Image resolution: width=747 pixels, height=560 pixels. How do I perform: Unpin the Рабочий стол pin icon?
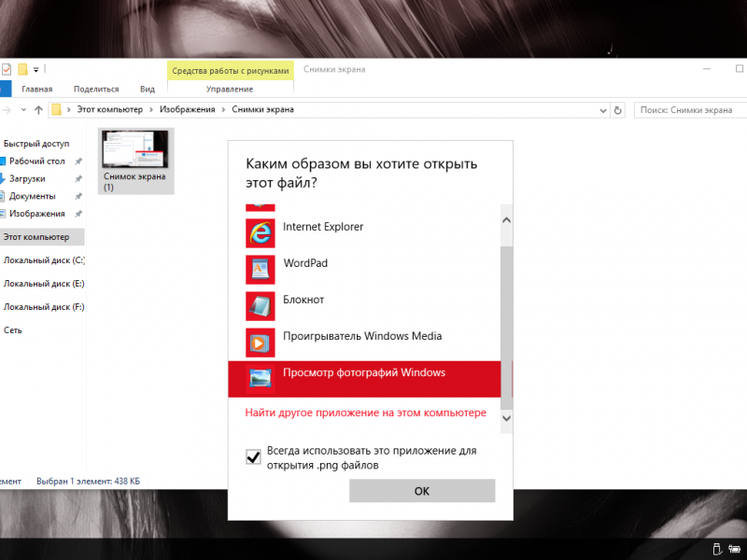click(78, 161)
